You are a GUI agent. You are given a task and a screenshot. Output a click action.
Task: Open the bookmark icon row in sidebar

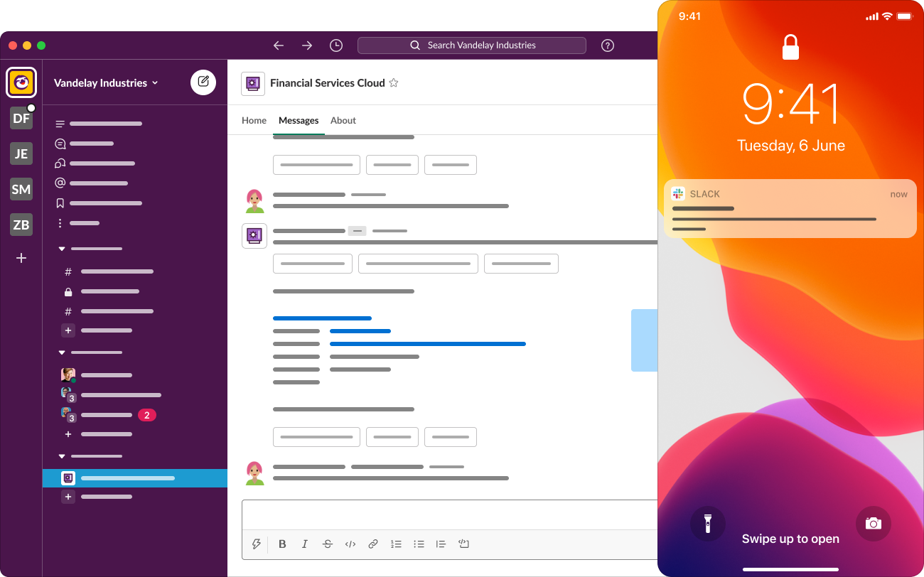point(99,203)
